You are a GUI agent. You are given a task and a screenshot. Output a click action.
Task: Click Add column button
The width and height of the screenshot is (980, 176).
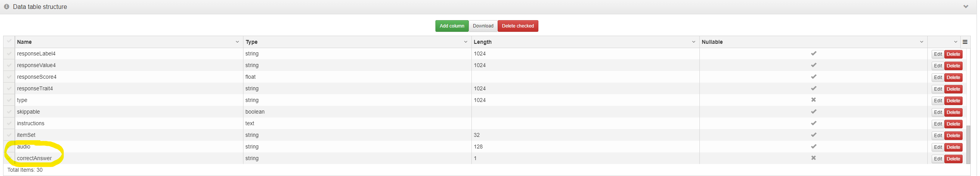pyautogui.click(x=452, y=26)
